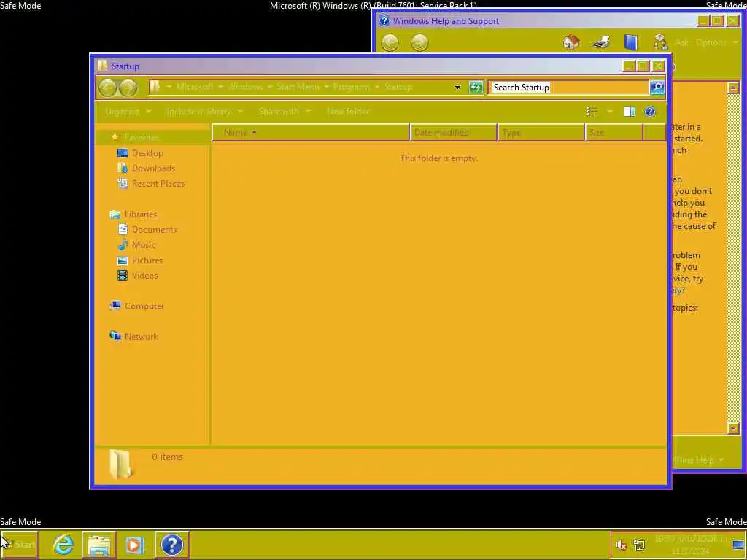Click the muted volume tray icon

[621, 545]
